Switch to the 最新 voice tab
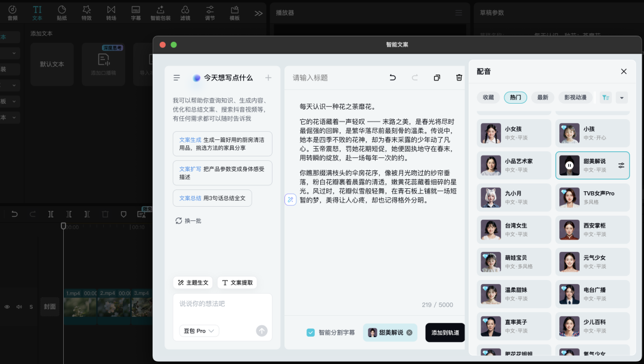The image size is (644, 364). click(543, 98)
